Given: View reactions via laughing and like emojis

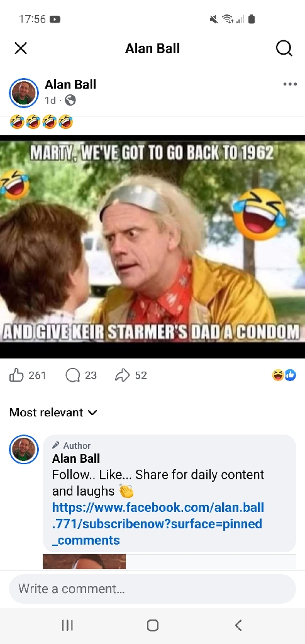Looking at the screenshot, I should point(284,375).
